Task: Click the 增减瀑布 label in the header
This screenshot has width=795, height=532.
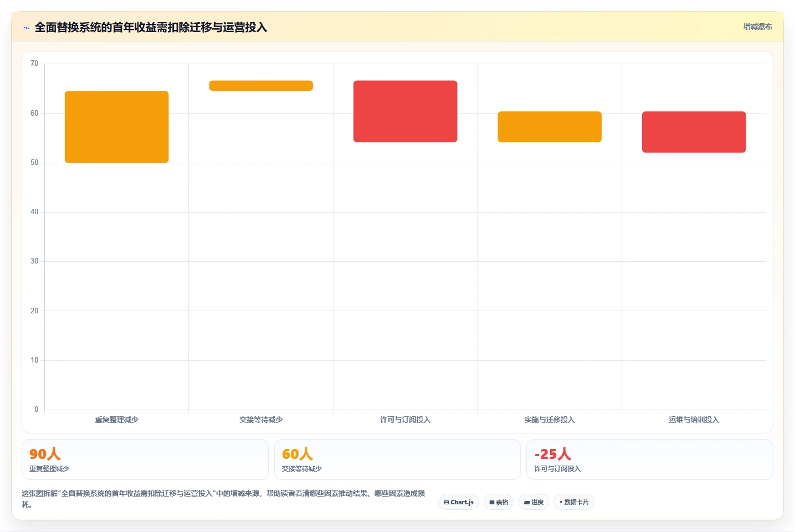Action: click(757, 27)
